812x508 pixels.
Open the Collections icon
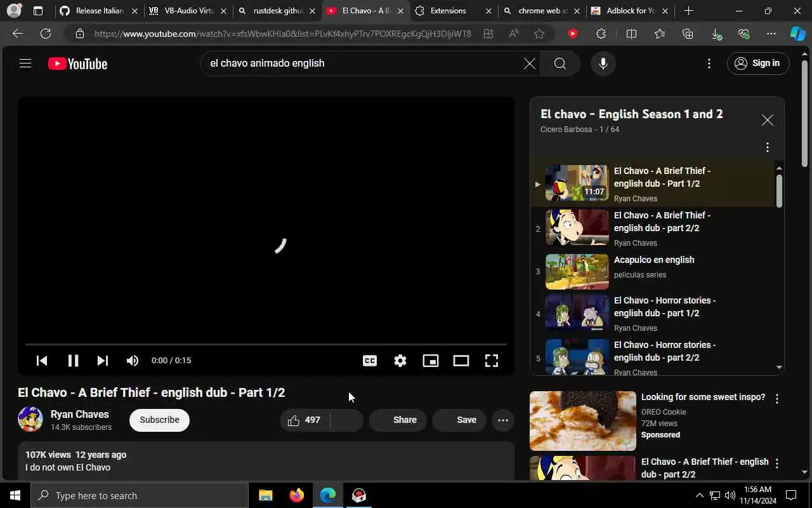click(688, 34)
